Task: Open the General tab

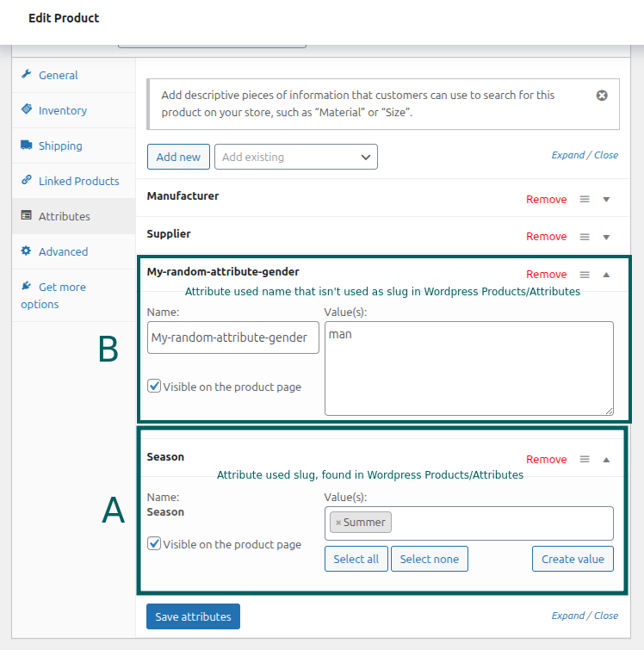Action: [x=73, y=75]
